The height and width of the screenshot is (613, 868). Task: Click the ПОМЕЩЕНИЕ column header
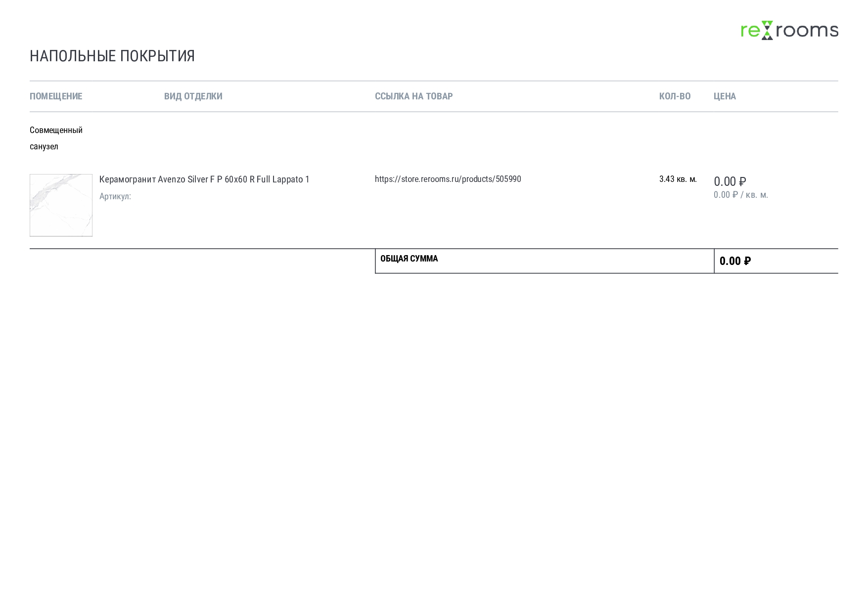56,96
